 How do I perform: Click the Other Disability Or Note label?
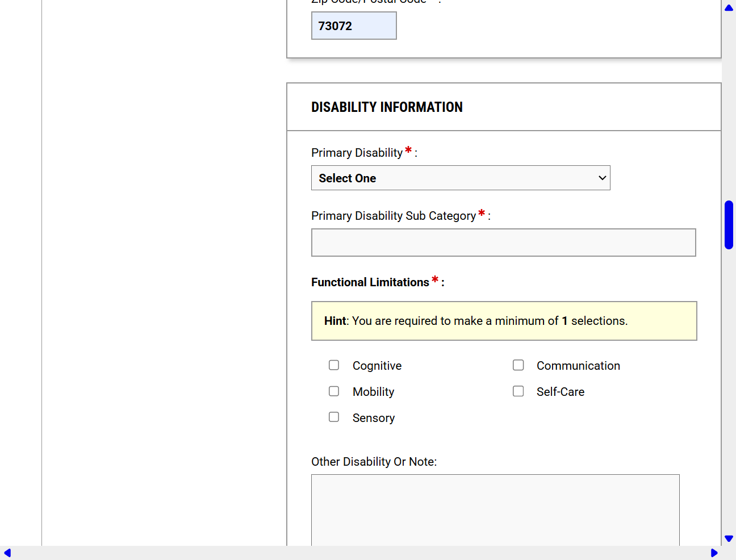click(374, 462)
